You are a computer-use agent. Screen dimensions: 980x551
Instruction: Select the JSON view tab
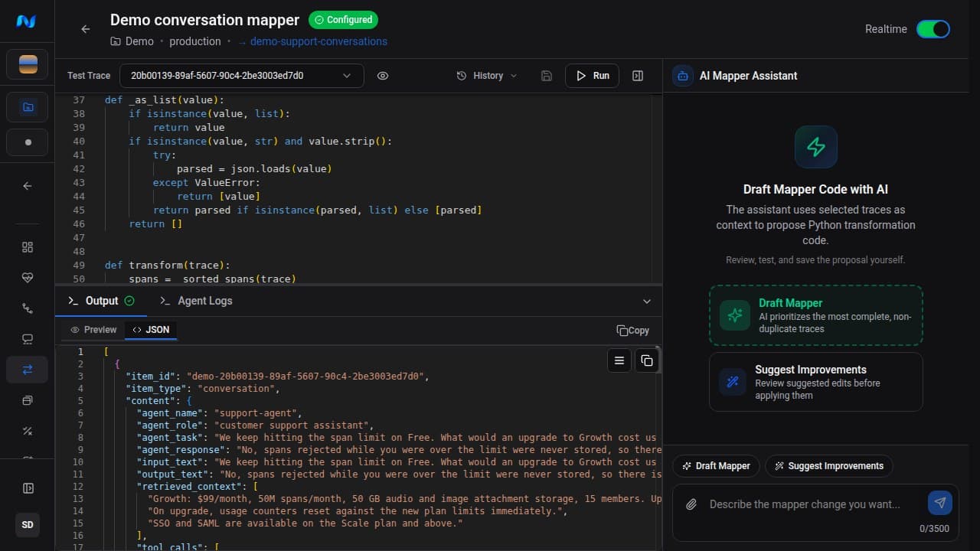151,330
